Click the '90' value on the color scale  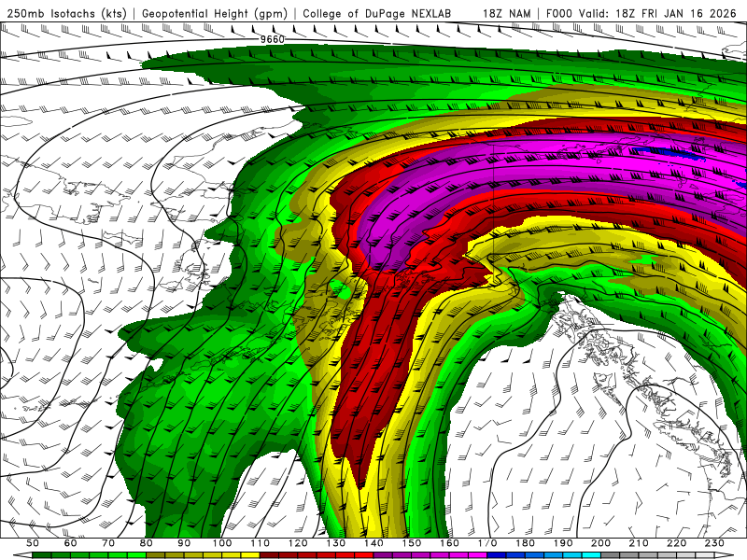184,543
